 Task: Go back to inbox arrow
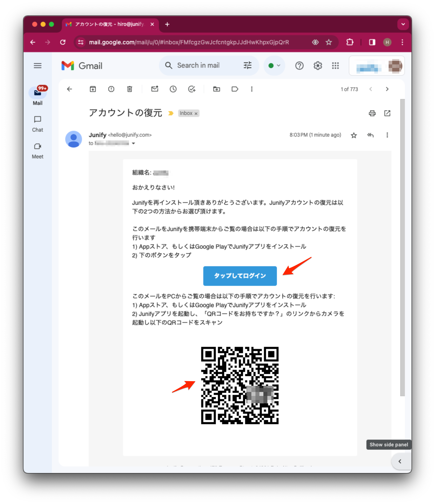(x=70, y=89)
